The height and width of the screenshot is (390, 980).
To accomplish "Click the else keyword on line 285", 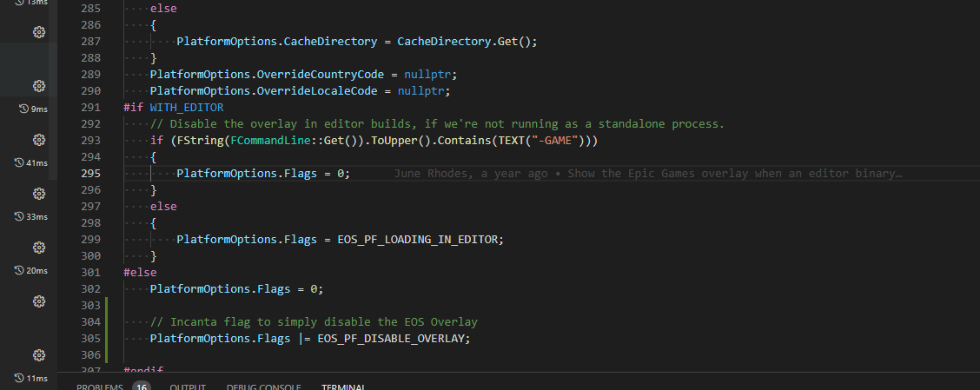I will [x=163, y=9].
